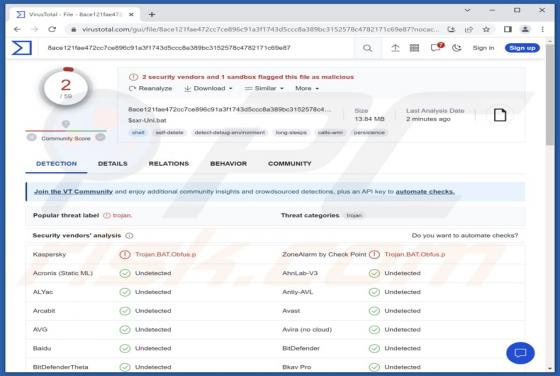Open the blue chat bubble button
This screenshot has height=376, width=560.
(520, 353)
